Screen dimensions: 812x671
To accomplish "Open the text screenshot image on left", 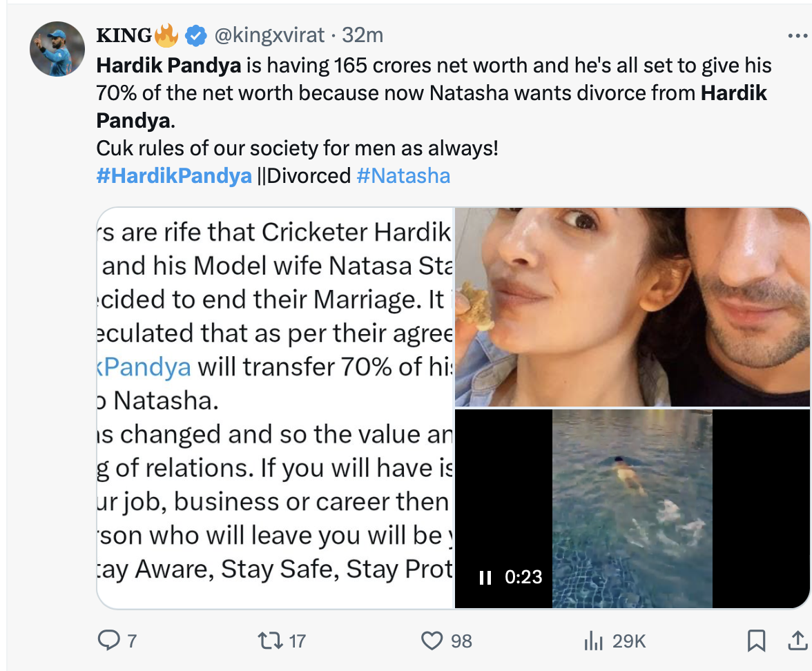I will (275, 407).
